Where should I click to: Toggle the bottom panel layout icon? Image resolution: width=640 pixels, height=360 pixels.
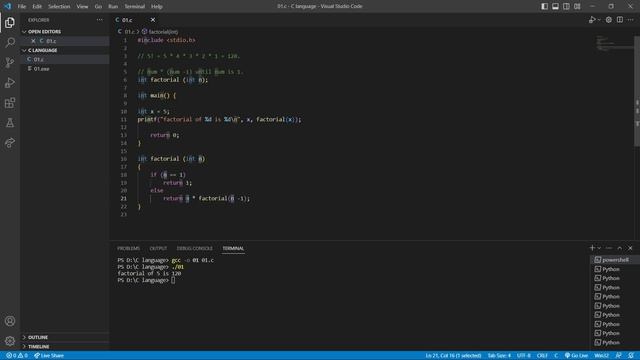pyautogui.click(x=556, y=7)
